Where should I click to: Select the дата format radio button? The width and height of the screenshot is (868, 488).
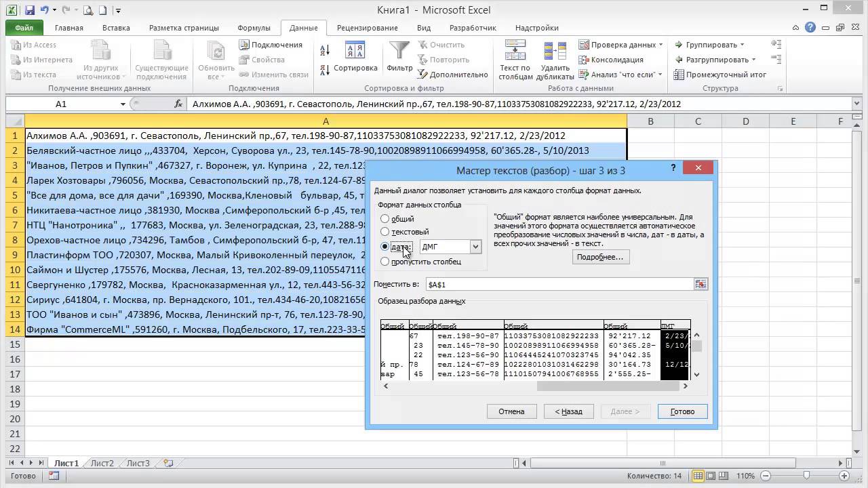pos(385,247)
